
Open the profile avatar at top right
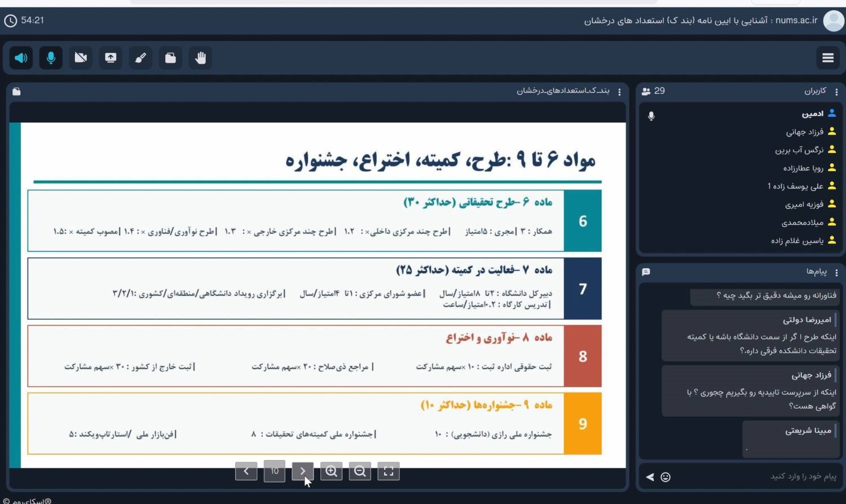(x=834, y=21)
